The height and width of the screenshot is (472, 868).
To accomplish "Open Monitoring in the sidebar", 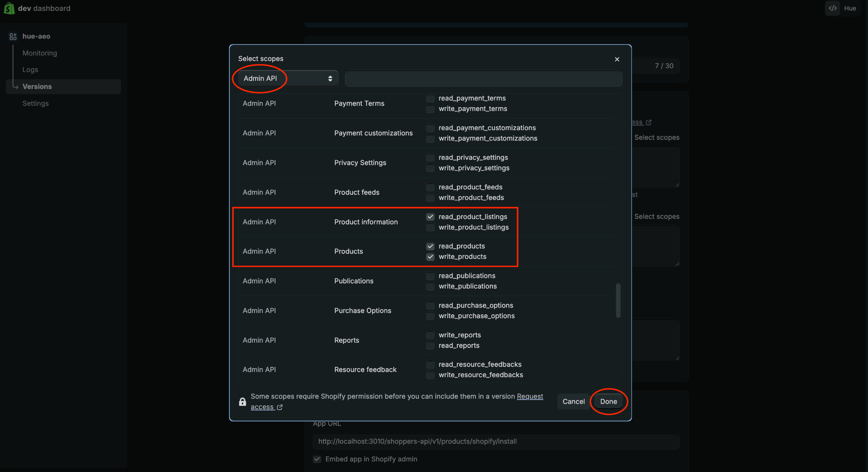I will pos(40,53).
